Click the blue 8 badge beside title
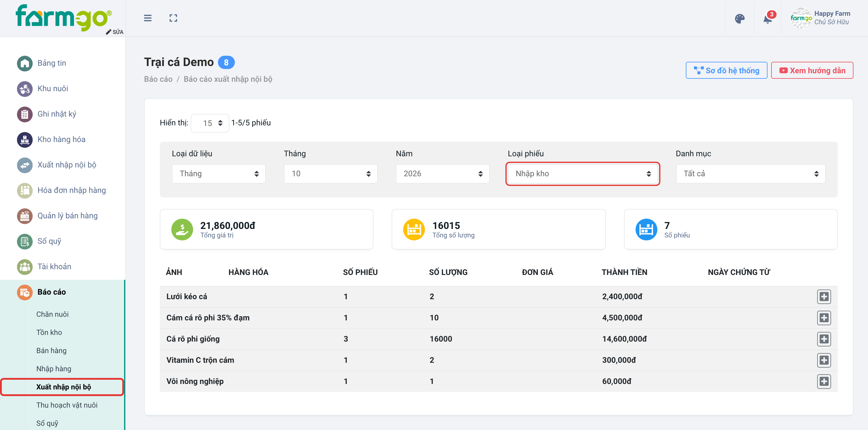Viewport: 868px width, 430px height. coord(226,62)
